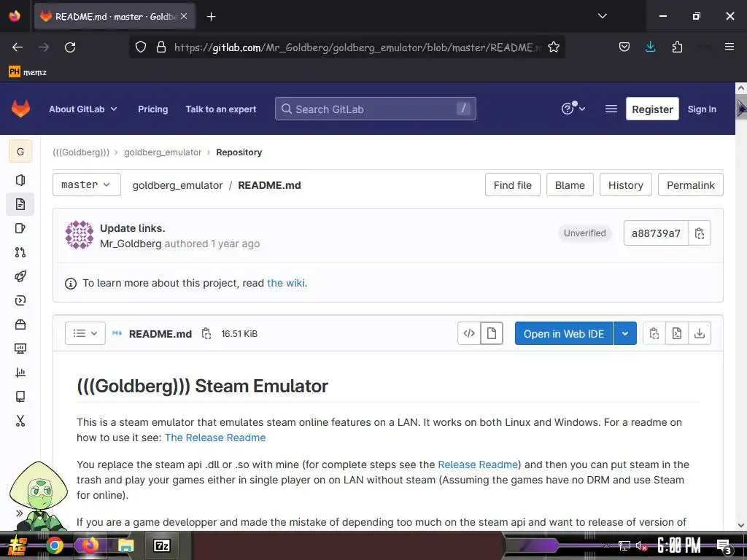747x560 pixels.
Task: List all tabs dropdown arrow
Action: pyautogui.click(x=602, y=16)
